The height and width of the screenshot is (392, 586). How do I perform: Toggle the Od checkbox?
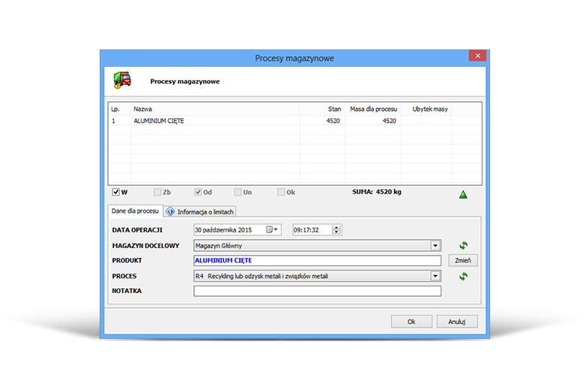[x=199, y=193]
